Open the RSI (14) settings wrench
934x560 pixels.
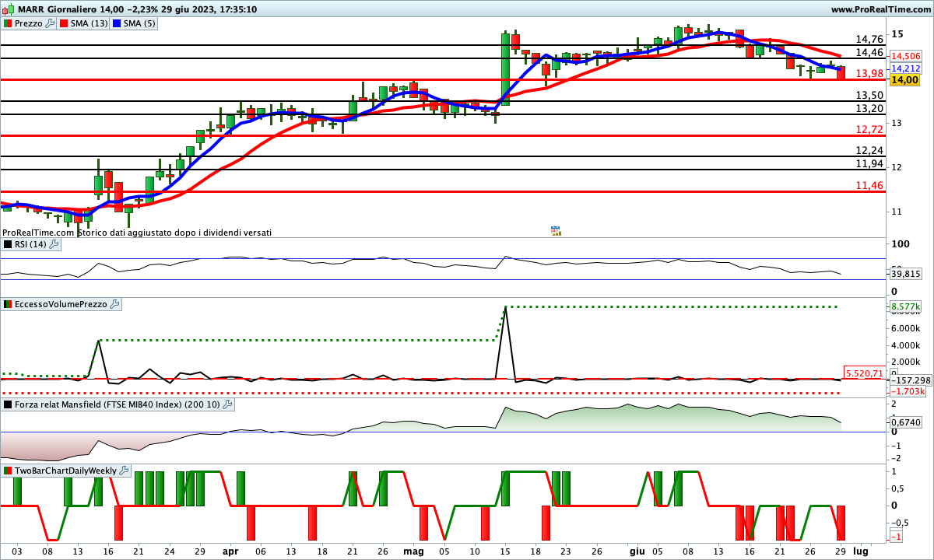pyautogui.click(x=54, y=244)
